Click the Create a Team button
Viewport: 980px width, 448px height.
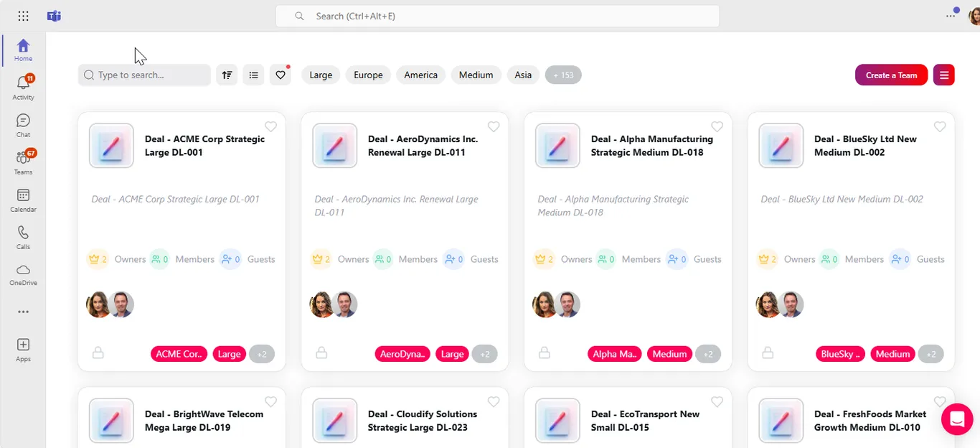[892, 75]
